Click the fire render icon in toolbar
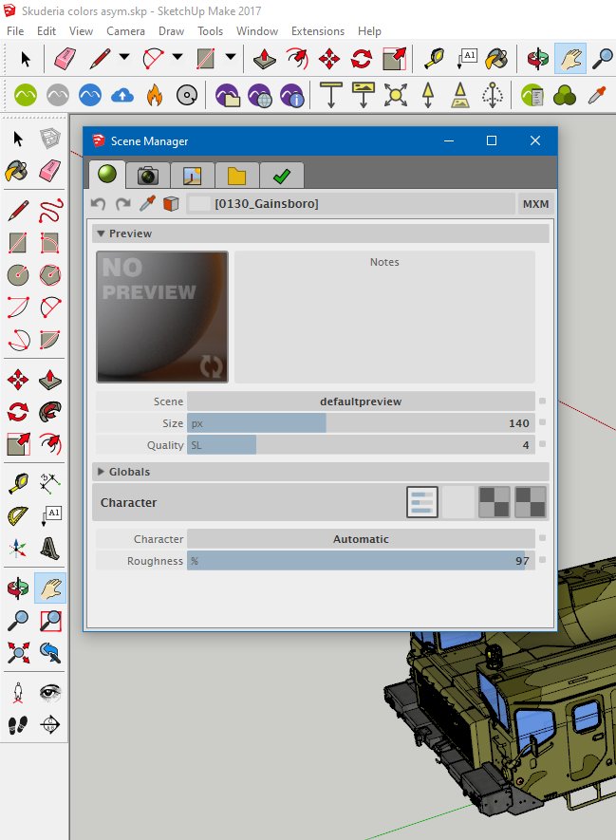 click(x=155, y=95)
